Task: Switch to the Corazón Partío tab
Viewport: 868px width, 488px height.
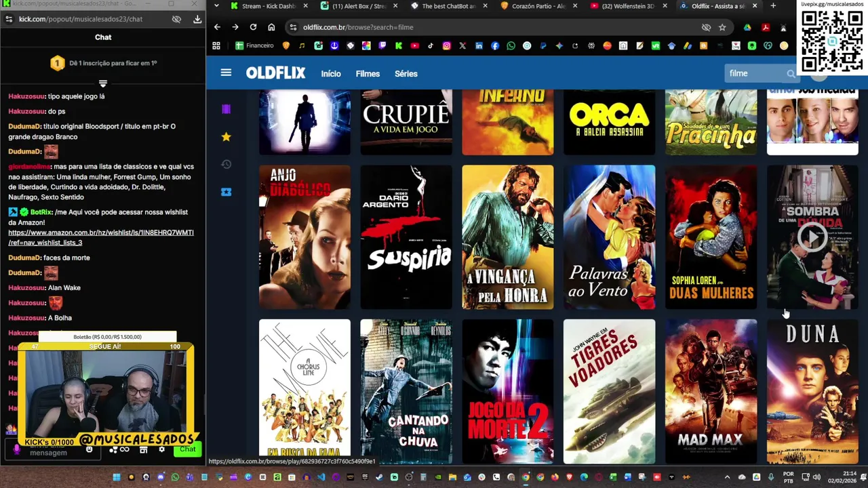Action: pos(538,6)
